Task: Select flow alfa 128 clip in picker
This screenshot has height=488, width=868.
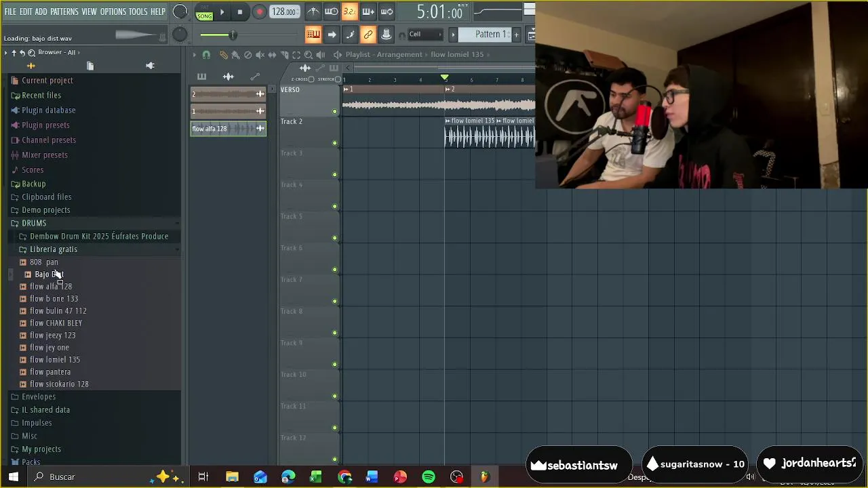Action: click(229, 129)
